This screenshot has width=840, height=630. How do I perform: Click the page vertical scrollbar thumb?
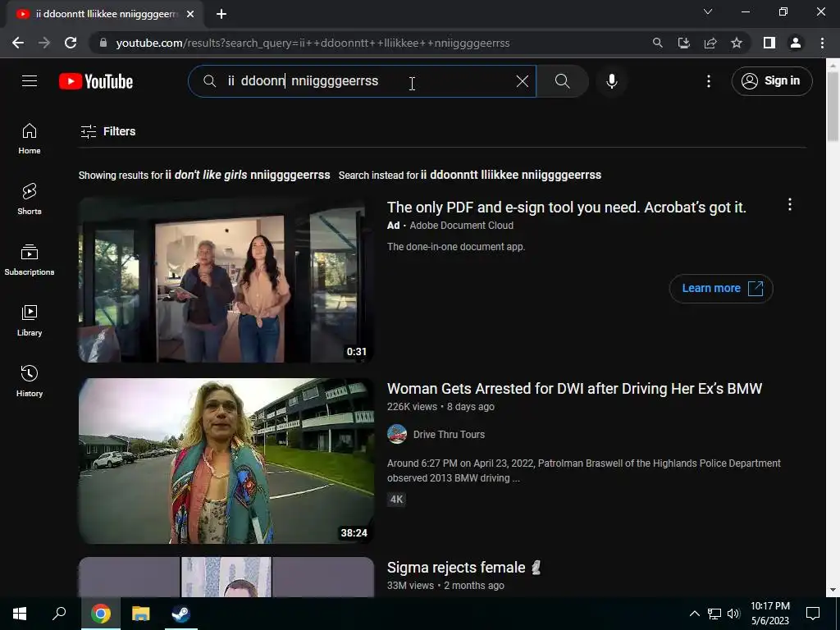point(833,106)
